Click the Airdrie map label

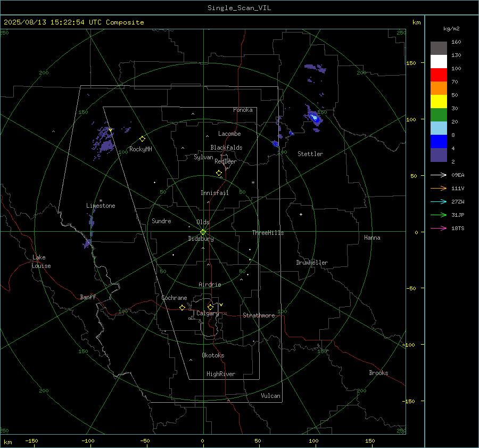(x=210, y=284)
